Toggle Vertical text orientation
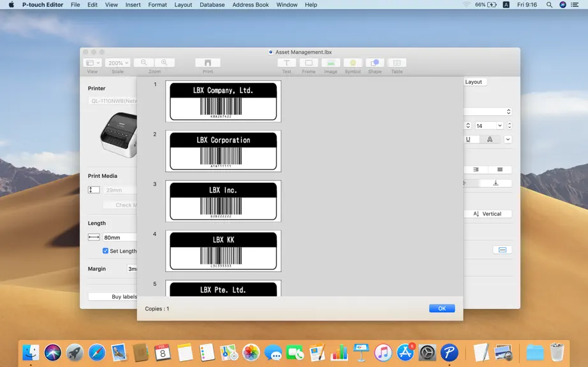 tap(487, 214)
